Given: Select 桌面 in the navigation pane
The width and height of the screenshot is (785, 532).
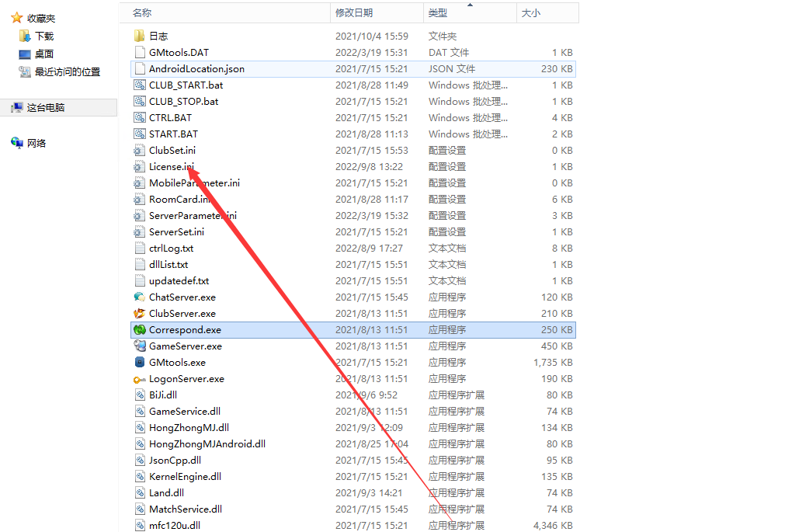Looking at the screenshot, I should (44, 54).
